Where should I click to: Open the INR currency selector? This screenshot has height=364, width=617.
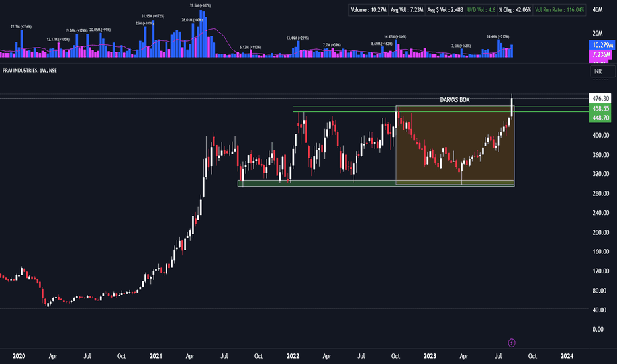pos(602,71)
